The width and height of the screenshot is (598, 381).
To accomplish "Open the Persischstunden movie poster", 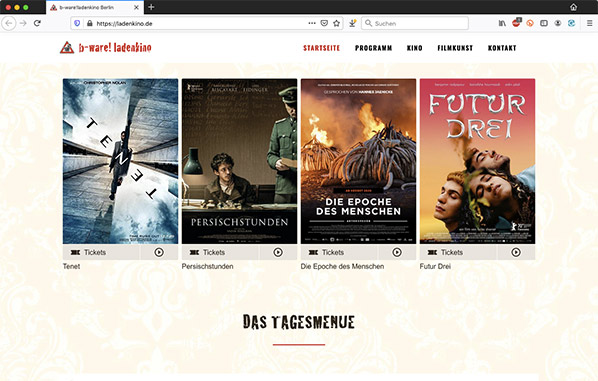I will [240, 161].
